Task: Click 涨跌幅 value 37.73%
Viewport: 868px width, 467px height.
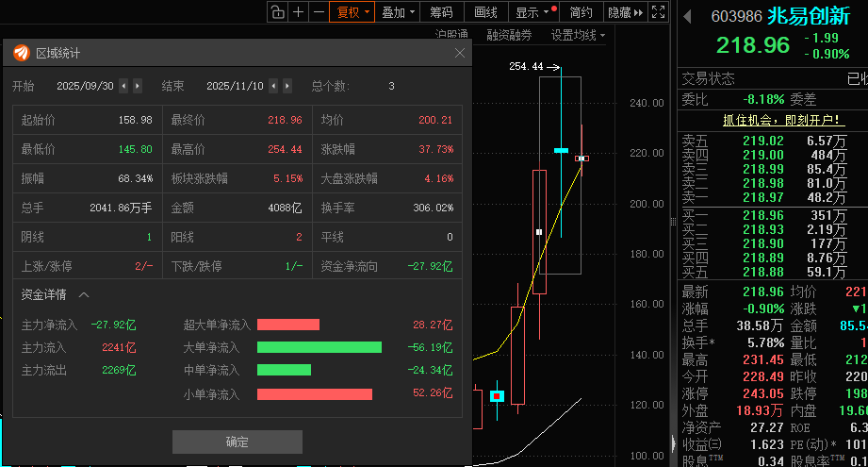Action: [x=436, y=149]
